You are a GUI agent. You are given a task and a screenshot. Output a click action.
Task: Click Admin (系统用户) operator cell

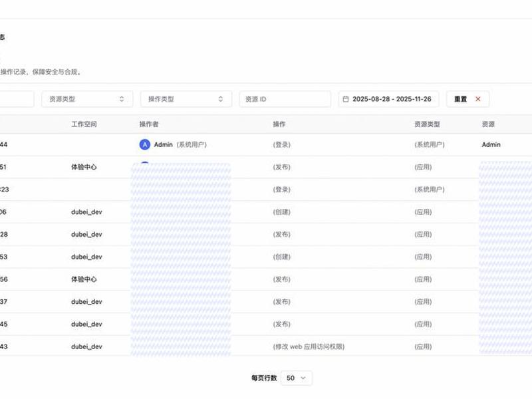173,144
